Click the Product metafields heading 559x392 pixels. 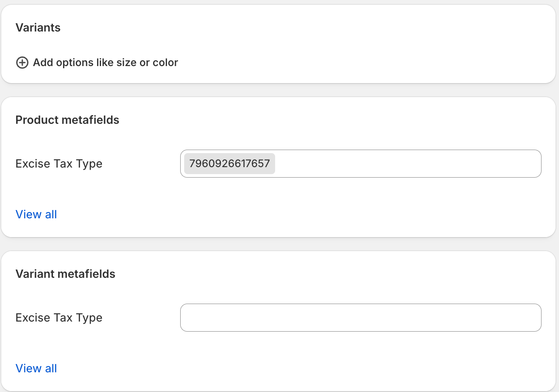(67, 120)
